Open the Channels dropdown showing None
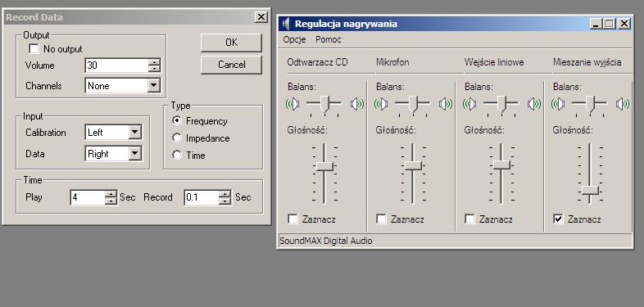 point(153,85)
